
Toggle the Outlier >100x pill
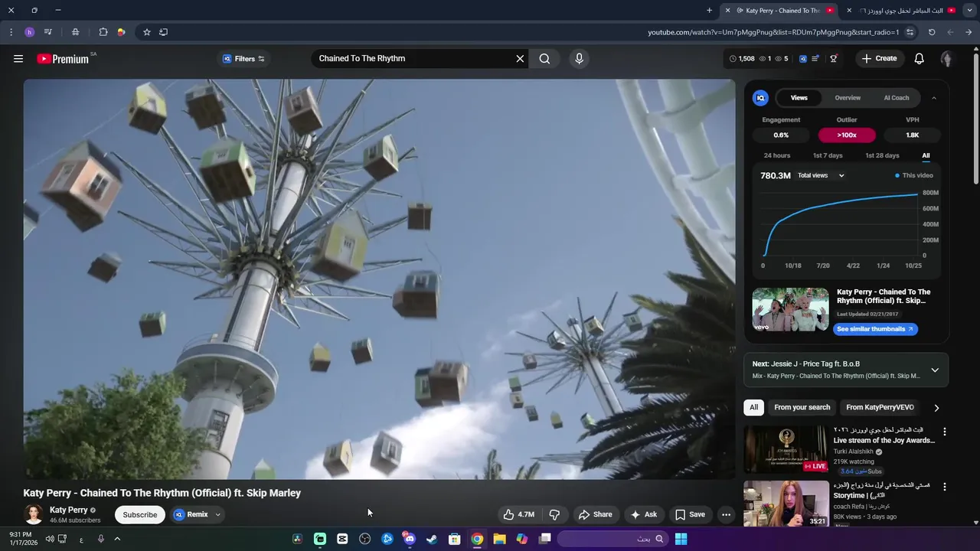(x=847, y=135)
